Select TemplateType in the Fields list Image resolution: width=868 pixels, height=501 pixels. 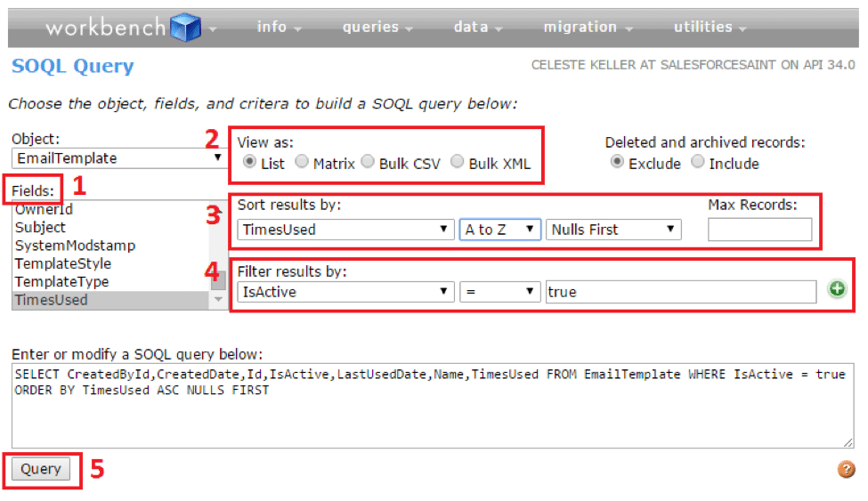tap(61, 281)
